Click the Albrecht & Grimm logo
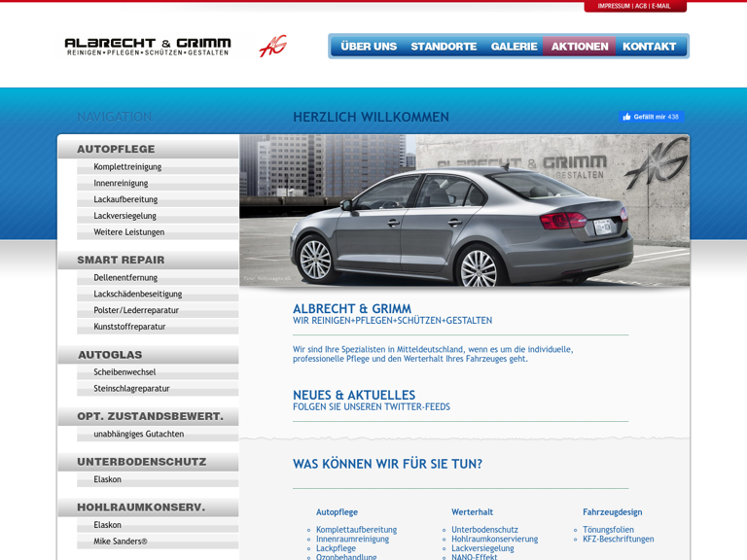This screenshot has height=560, width=747. (148, 47)
